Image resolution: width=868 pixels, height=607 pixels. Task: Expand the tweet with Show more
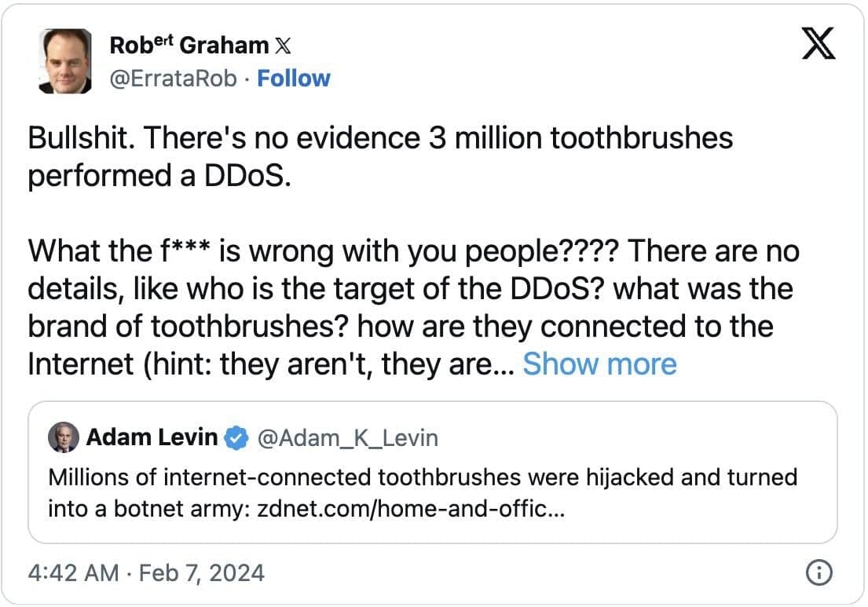[599, 364]
